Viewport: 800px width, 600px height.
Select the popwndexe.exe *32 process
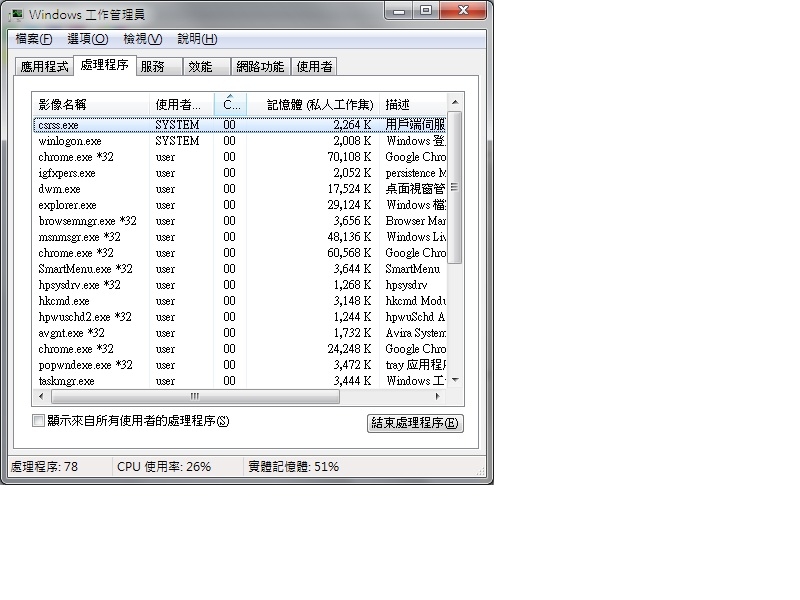239,365
